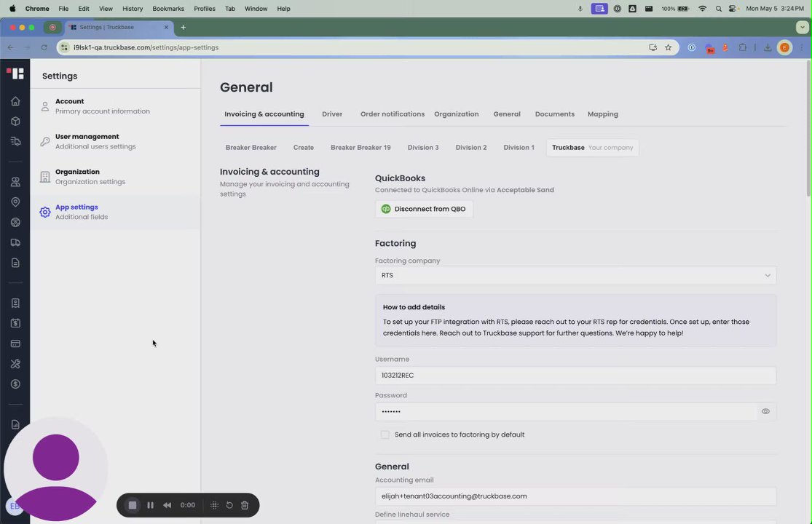Click the Truckbase logo at top left
Viewport: 812px width, 524px height.
click(15, 74)
